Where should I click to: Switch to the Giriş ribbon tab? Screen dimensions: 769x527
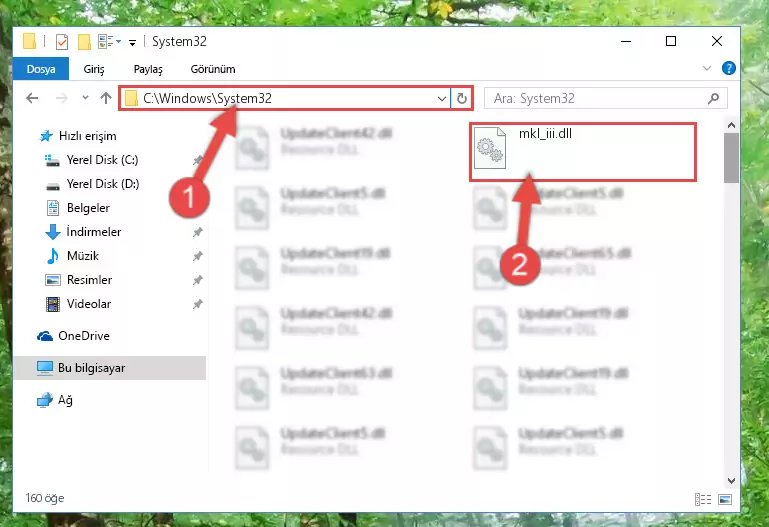point(94,69)
